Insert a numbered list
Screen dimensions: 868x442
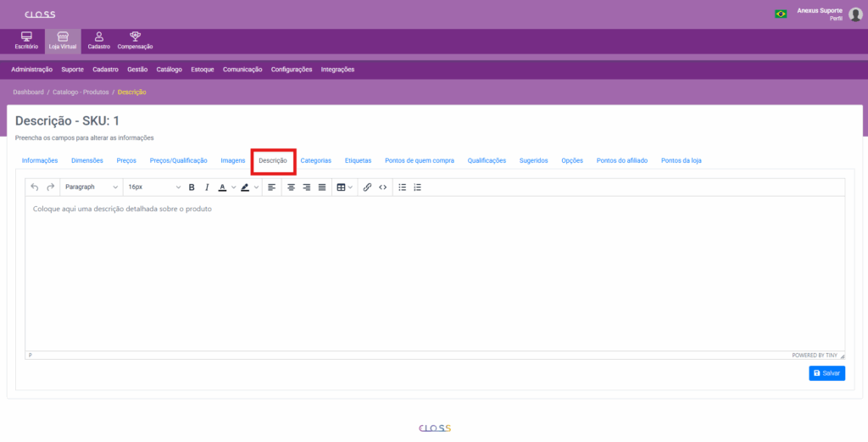tap(417, 187)
